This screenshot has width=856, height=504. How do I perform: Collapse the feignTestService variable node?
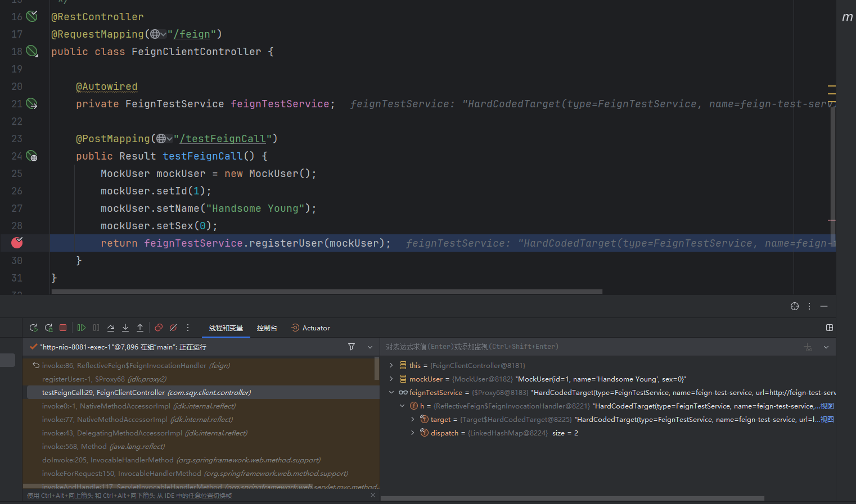coord(391,392)
